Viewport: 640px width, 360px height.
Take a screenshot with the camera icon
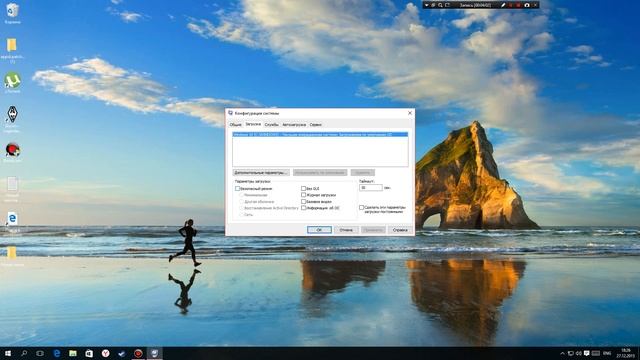tap(527, 5)
